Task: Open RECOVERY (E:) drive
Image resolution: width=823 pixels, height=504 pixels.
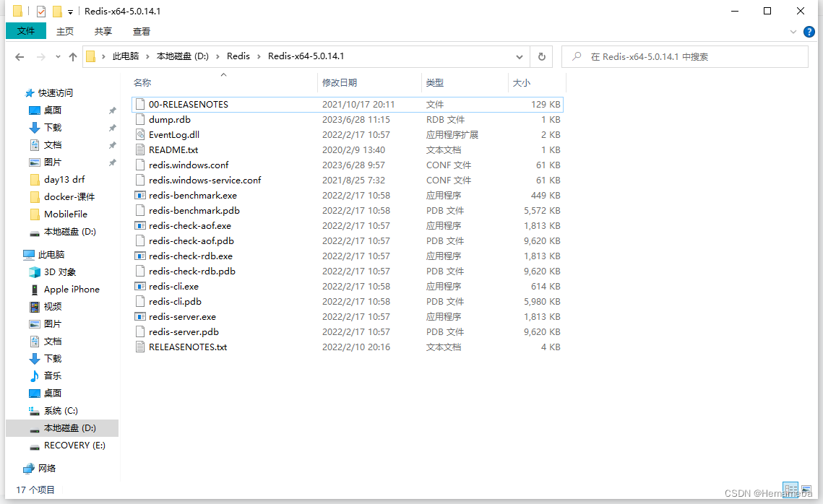Action: [74, 446]
